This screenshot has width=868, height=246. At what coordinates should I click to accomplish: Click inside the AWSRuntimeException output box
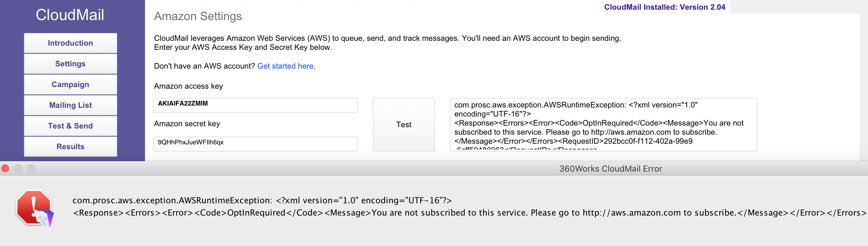click(x=603, y=125)
